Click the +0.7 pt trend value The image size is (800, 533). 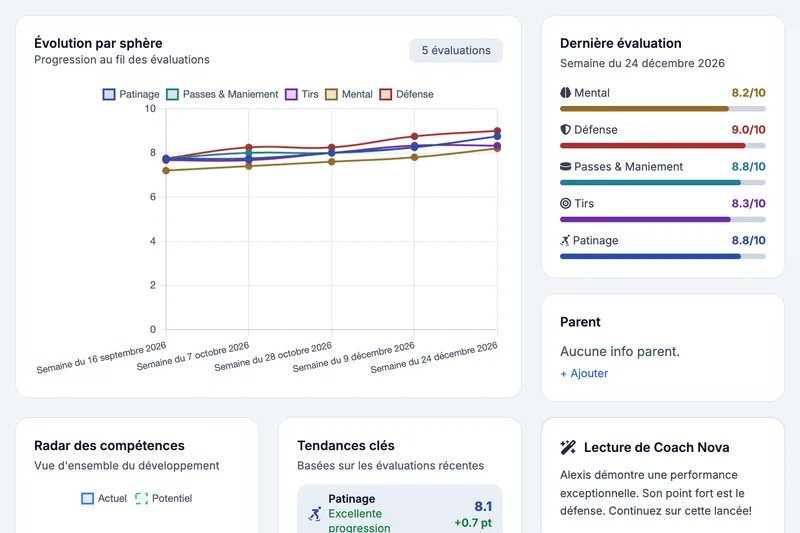click(x=473, y=523)
